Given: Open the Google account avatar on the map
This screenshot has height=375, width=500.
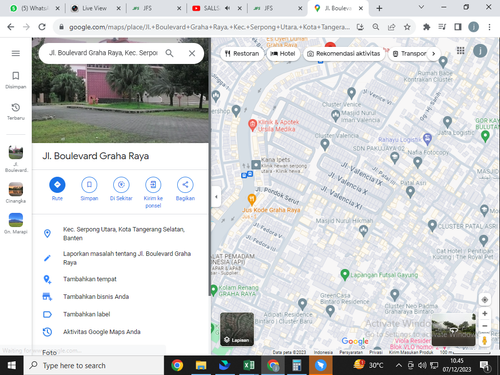Looking at the screenshot, I should [x=480, y=51].
